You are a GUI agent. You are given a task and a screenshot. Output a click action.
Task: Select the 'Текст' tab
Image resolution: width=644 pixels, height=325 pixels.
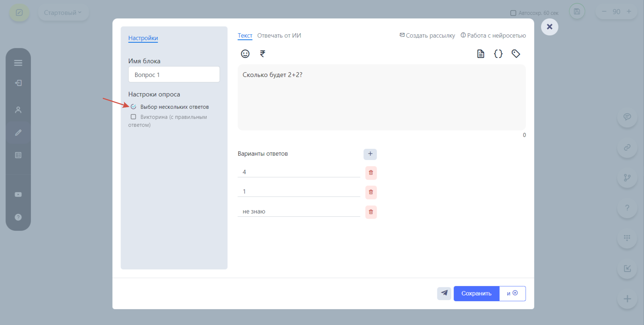tap(245, 35)
